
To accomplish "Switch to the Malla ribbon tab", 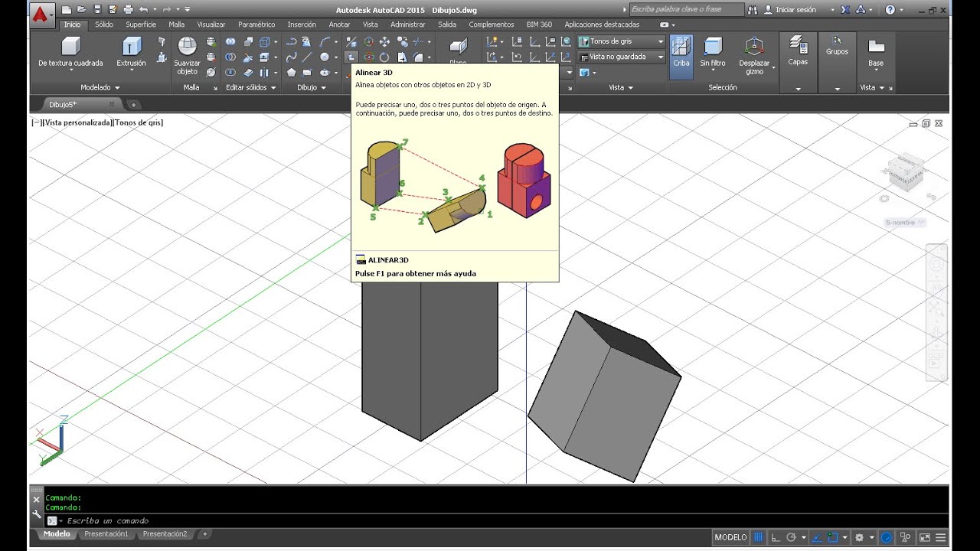I will (x=177, y=24).
